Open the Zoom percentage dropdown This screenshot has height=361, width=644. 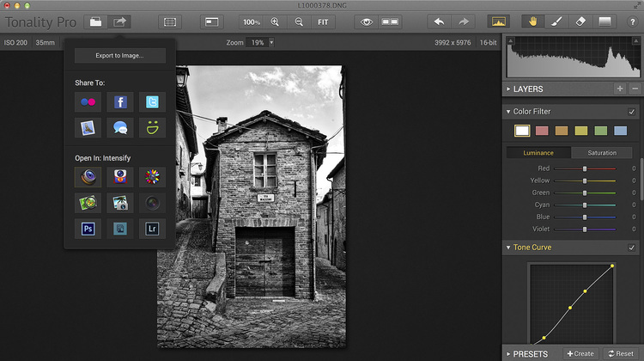[x=271, y=42]
